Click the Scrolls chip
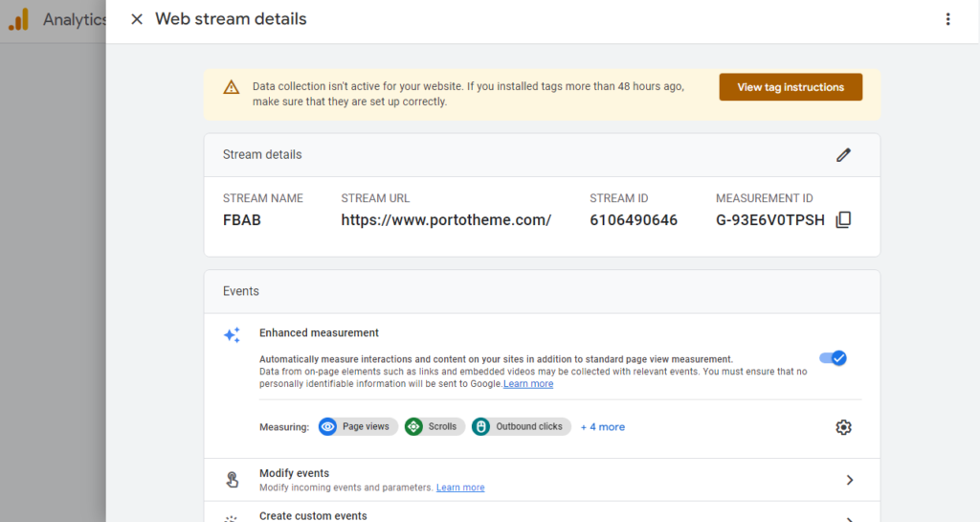The height and width of the screenshot is (522, 980). click(434, 426)
